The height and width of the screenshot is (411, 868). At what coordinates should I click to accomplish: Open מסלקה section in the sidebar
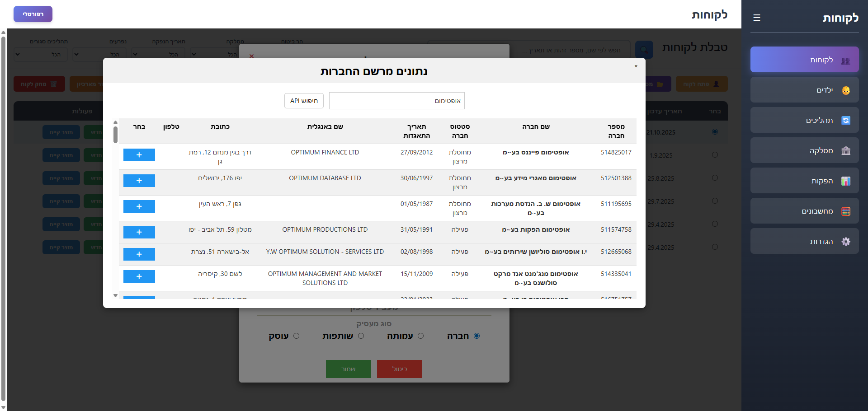(805, 150)
